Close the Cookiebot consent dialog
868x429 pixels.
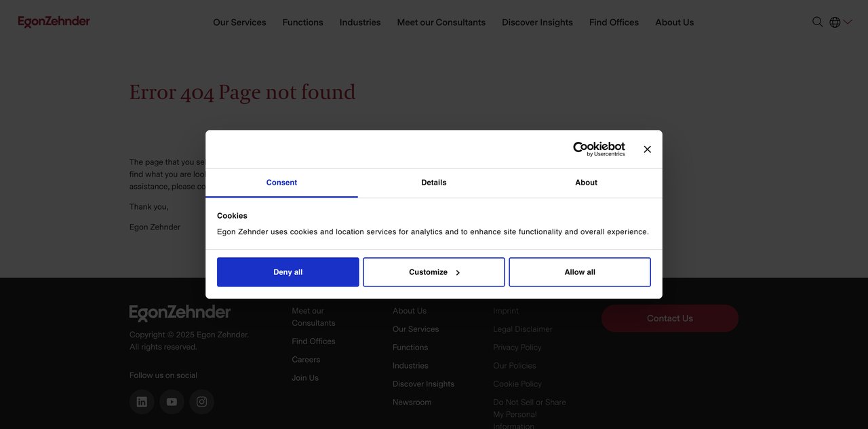tap(647, 149)
